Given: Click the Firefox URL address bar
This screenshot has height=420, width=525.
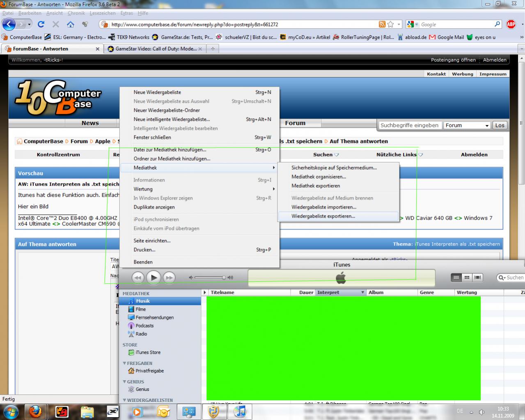Looking at the screenshot, I should (242, 25).
